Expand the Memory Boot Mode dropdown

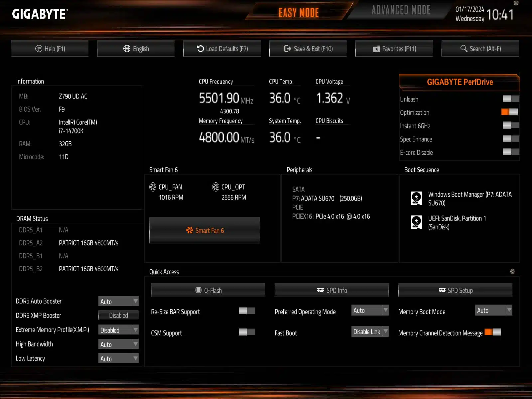click(x=494, y=310)
